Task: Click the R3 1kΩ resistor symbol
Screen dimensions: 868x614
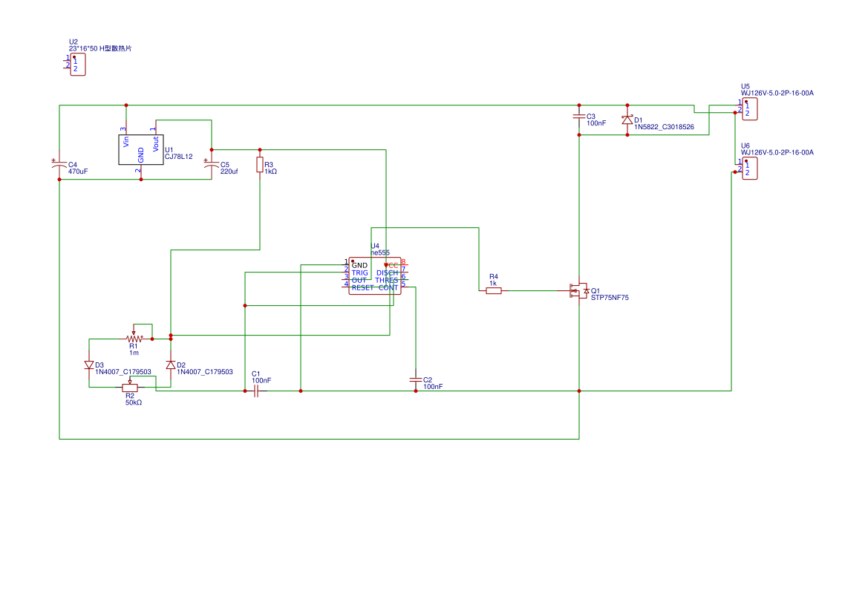Action: pos(260,164)
